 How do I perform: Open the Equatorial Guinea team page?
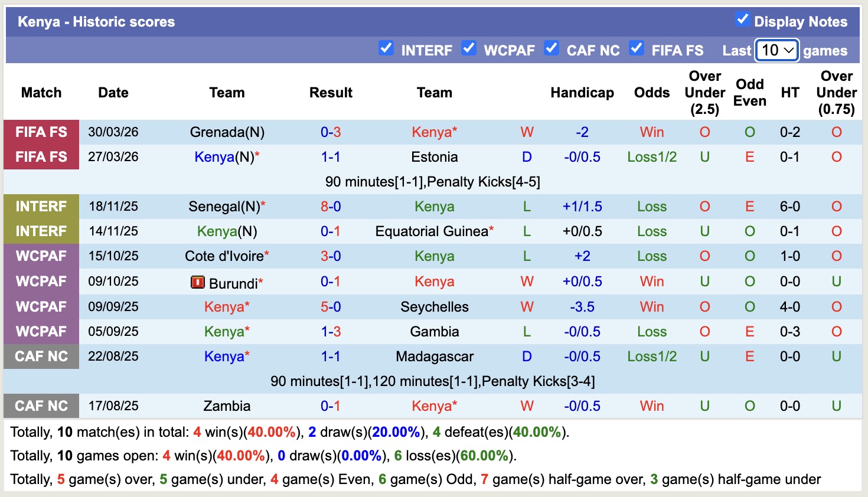tap(432, 231)
